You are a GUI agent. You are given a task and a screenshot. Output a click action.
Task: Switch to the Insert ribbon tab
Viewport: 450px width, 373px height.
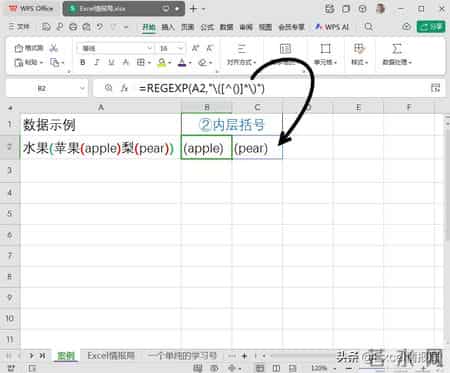coord(168,27)
